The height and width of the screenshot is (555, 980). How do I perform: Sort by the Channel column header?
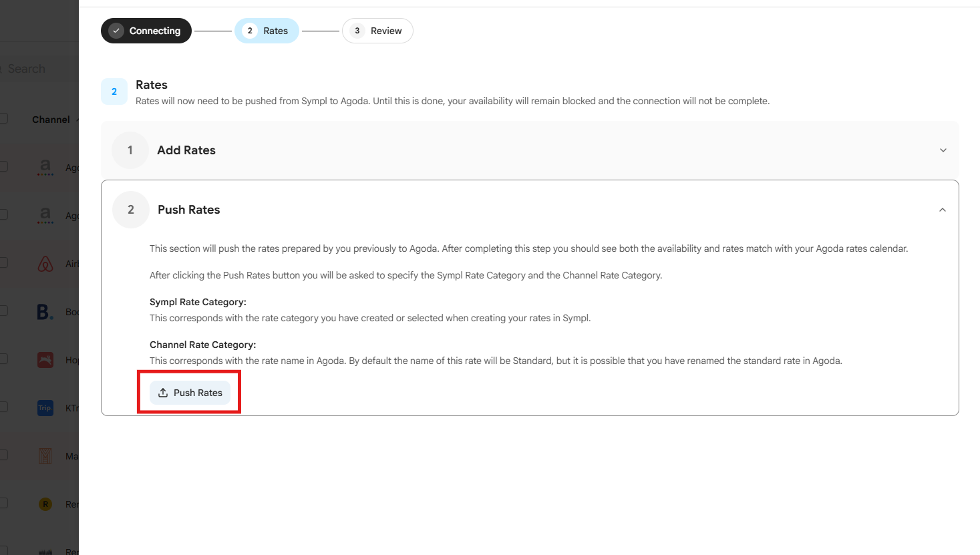[x=51, y=120]
